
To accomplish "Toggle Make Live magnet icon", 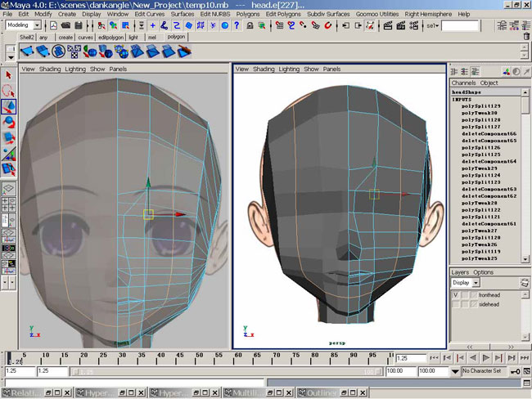I will [327, 25].
